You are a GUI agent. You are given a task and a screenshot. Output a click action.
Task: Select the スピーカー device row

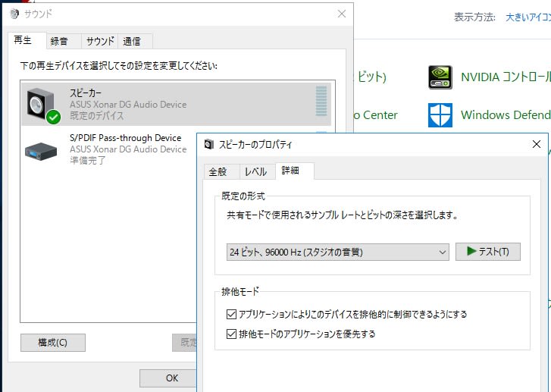tap(176, 104)
